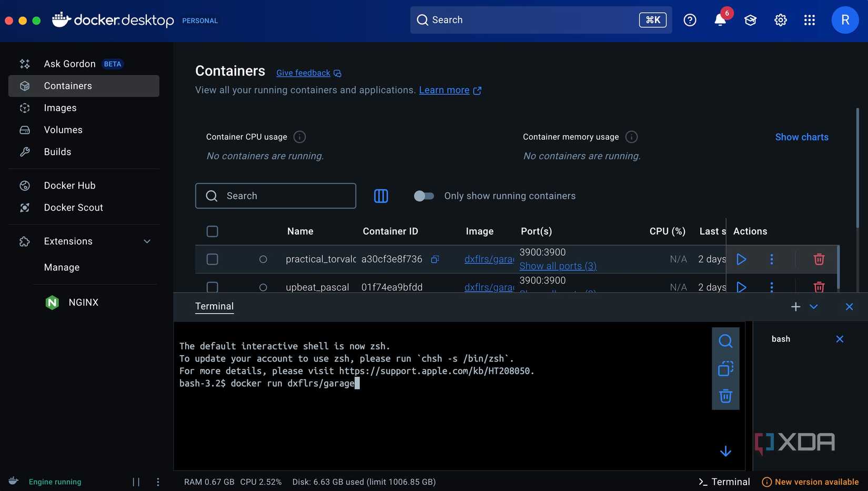Collapse the Extensions section

(x=147, y=241)
